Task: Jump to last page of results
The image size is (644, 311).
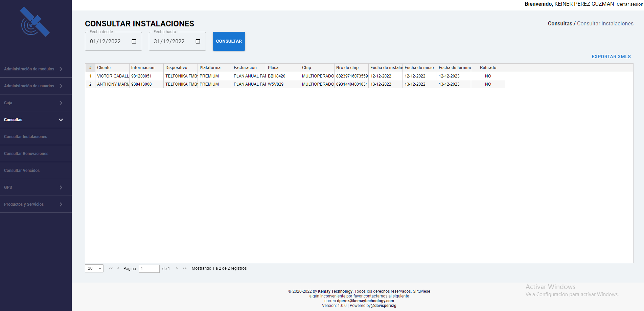Action: (x=185, y=268)
